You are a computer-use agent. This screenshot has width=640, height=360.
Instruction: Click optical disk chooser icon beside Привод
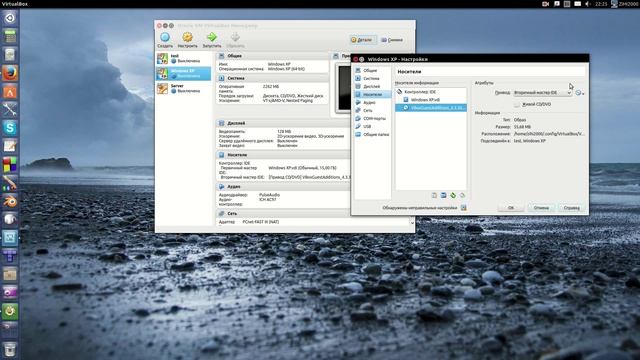[579, 93]
